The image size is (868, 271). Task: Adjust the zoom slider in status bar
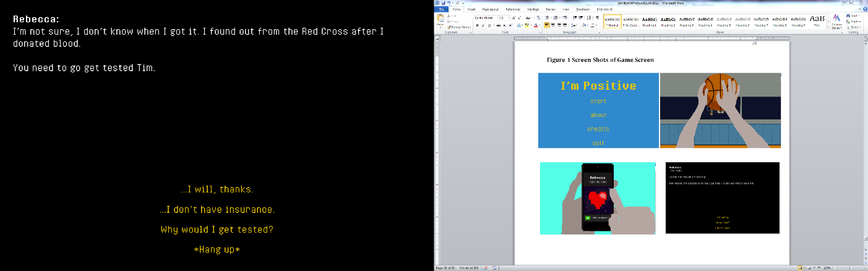point(851,268)
